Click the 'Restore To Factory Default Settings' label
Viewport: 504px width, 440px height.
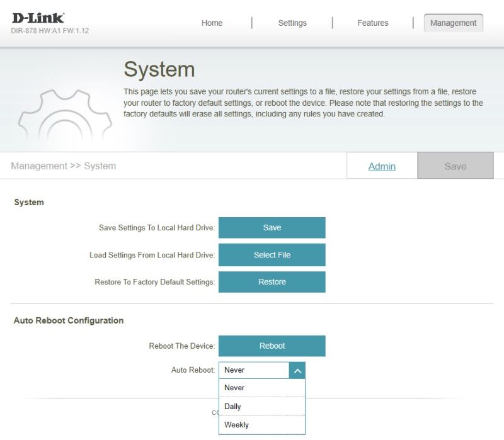tap(154, 281)
